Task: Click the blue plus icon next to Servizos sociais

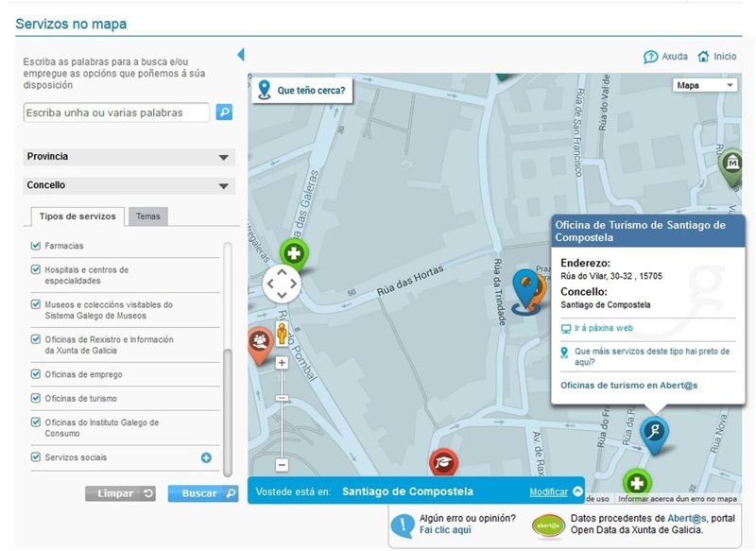Action: coord(206,458)
